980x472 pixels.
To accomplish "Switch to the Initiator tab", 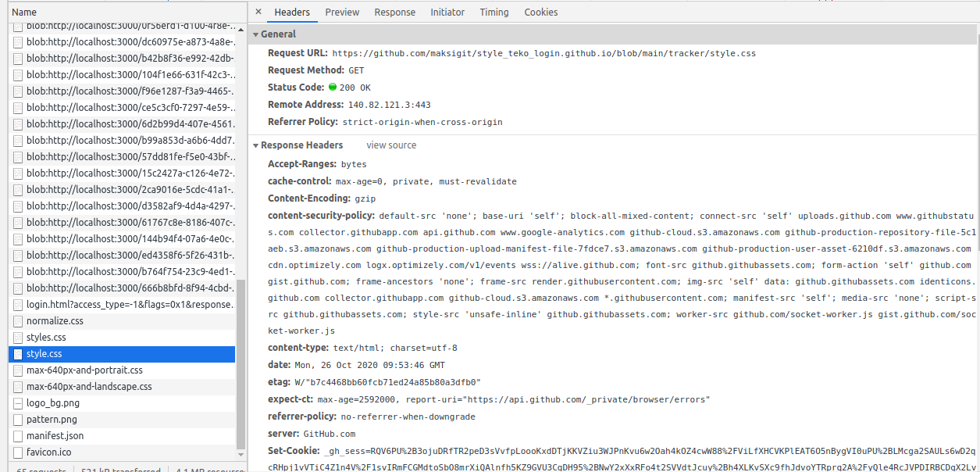I will (x=447, y=12).
